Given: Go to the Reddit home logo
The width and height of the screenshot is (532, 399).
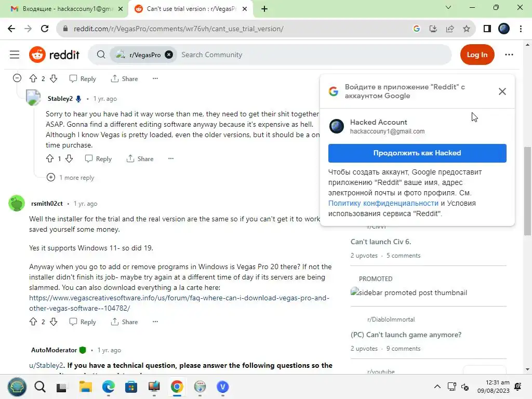Looking at the screenshot, I should tap(54, 55).
